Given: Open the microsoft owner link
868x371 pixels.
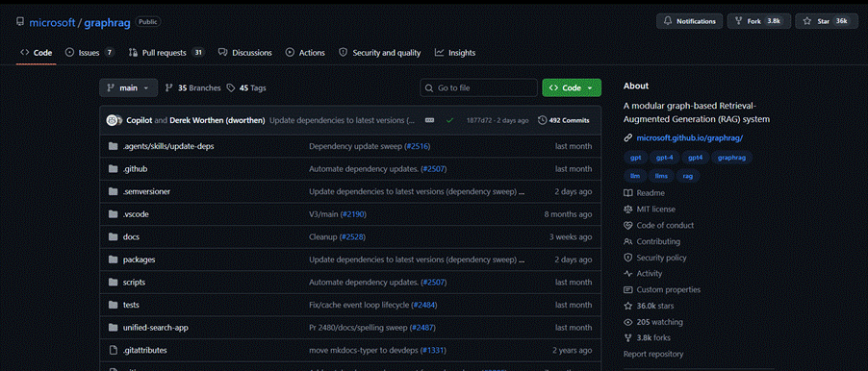Looking at the screenshot, I should 52,23.
